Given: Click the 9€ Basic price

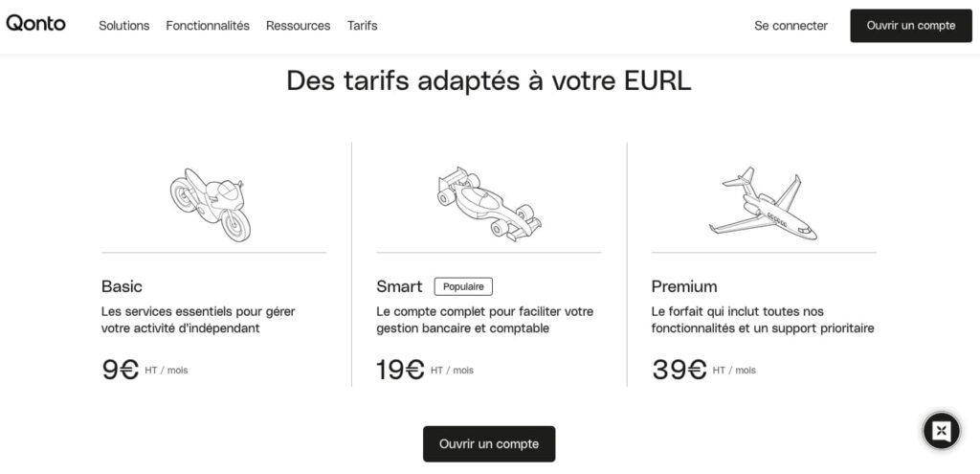Looking at the screenshot, I should [x=121, y=370].
